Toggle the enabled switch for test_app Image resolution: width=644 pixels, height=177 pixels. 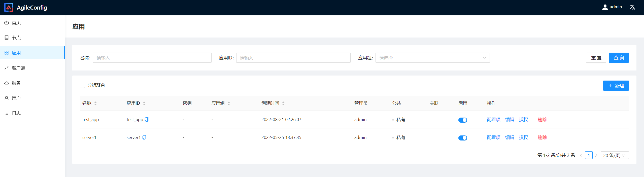point(462,120)
